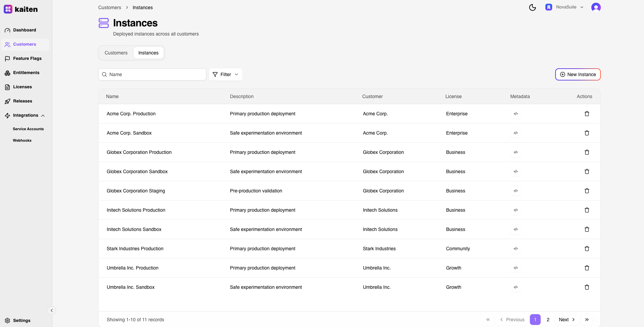Image resolution: width=644 pixels, height=327 pixels.
Task: Jump to page 2 of records
Action: click(548, 320)
